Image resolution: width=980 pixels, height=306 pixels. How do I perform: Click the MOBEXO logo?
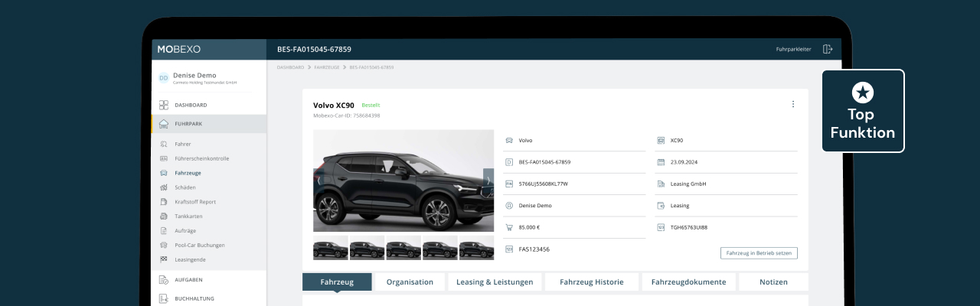tap(179, 49)
